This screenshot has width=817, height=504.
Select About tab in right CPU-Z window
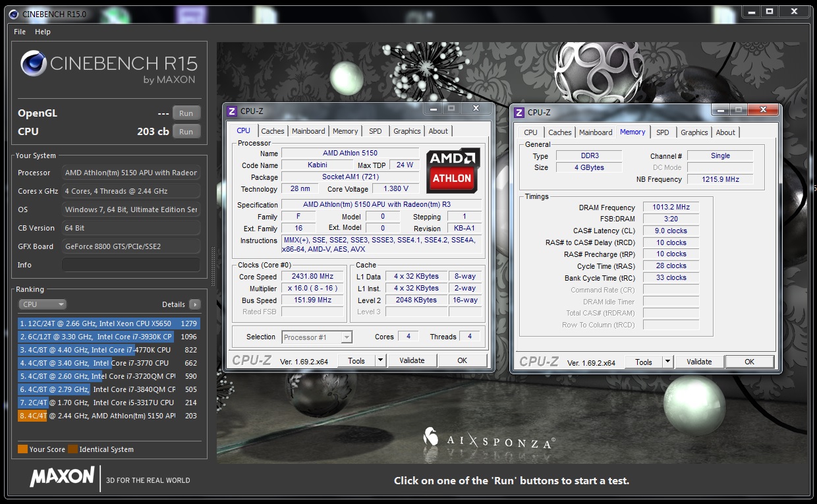pos(725,132)
